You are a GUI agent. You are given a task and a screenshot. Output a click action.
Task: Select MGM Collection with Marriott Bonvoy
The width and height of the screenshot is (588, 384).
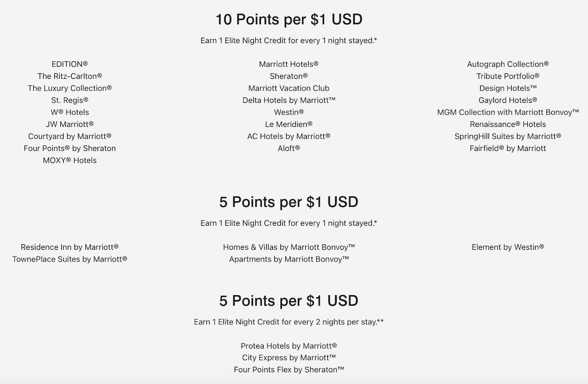click(x=508, y=112)
